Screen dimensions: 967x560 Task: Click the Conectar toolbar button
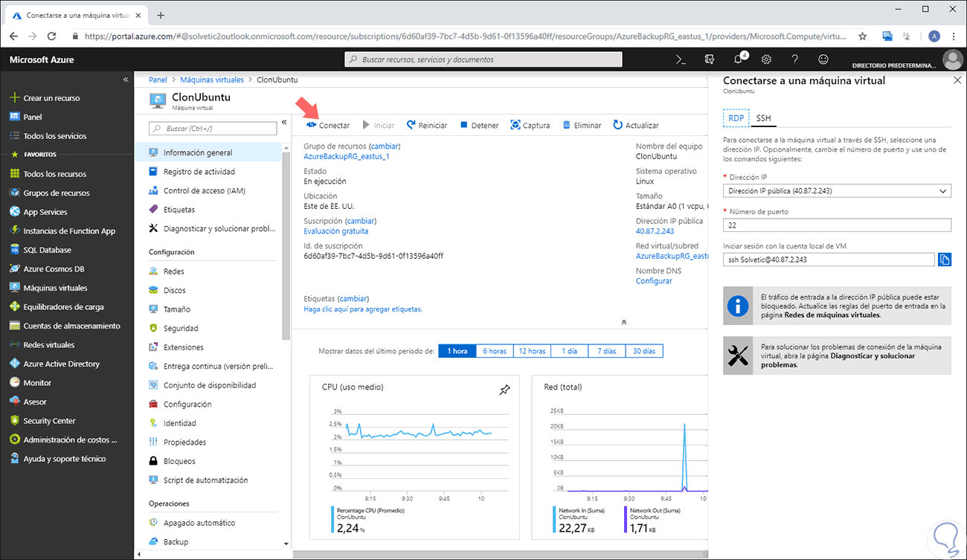(327, 126)
